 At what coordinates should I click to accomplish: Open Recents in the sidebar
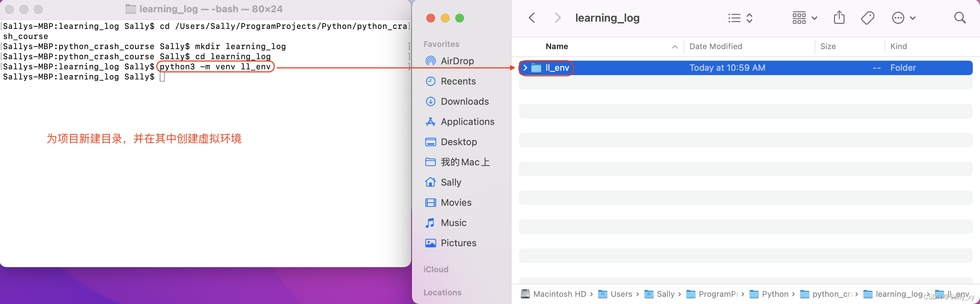point(451,81)
